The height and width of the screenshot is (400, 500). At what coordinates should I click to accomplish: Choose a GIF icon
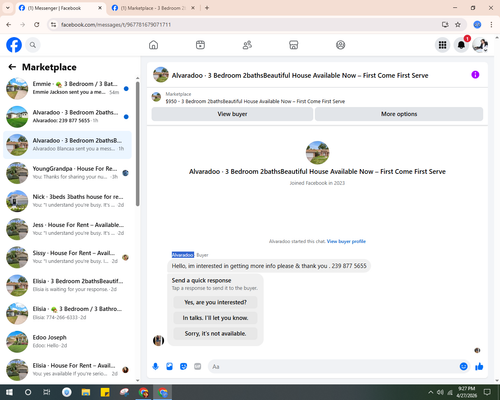coord(198,367)
